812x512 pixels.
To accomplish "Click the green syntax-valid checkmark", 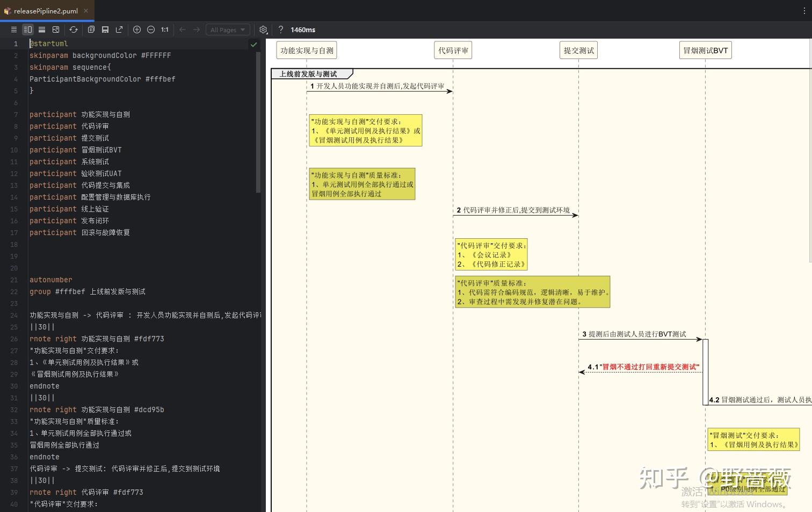I will pos(253,45).
